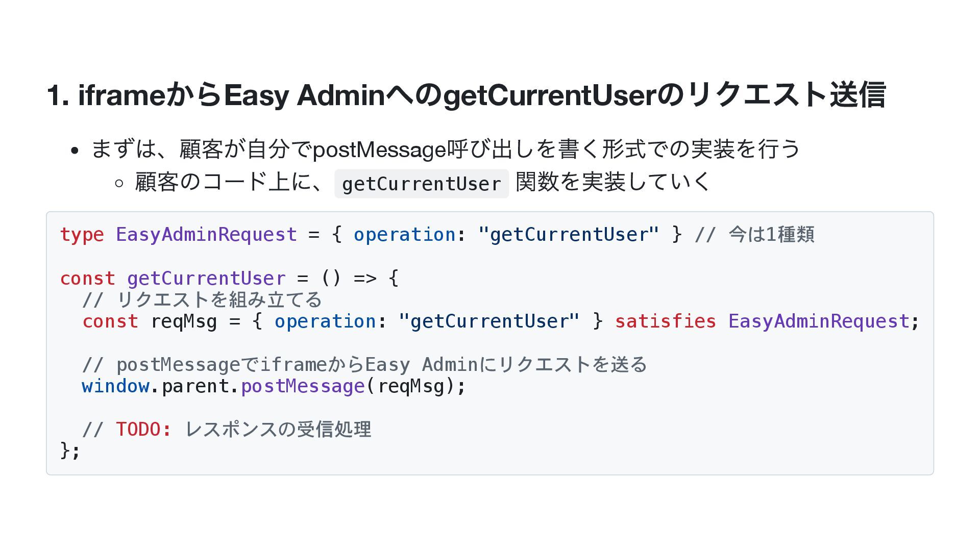Click the slide heading about getCurrentUser request
This screenshot has height=551, width=980.
click(x=465, y=95)
